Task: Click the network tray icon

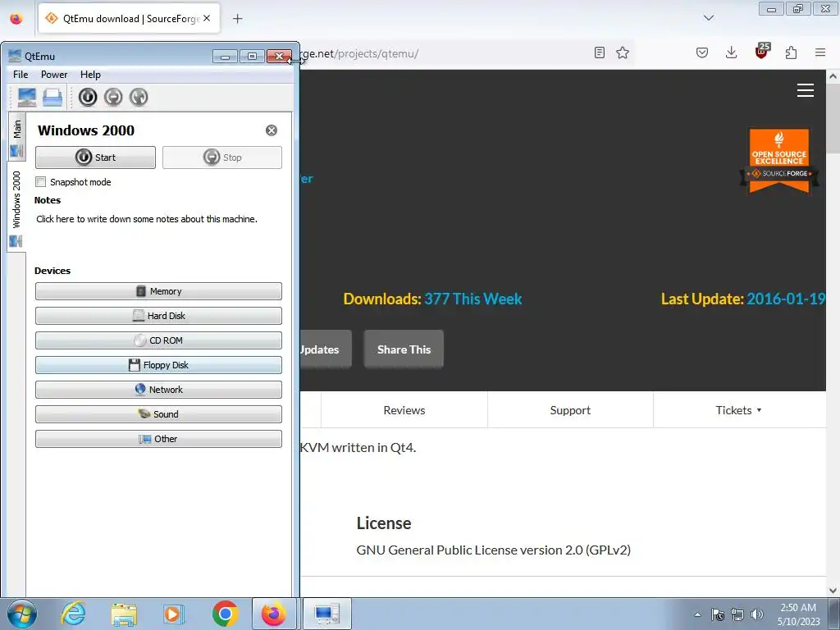Action: pos(737,614)
